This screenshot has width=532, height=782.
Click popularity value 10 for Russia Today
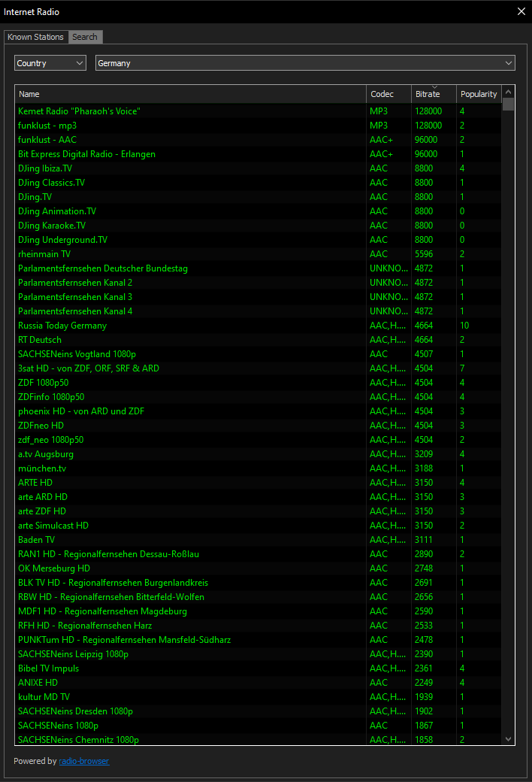pyautogui.click(x=464, y=326)
